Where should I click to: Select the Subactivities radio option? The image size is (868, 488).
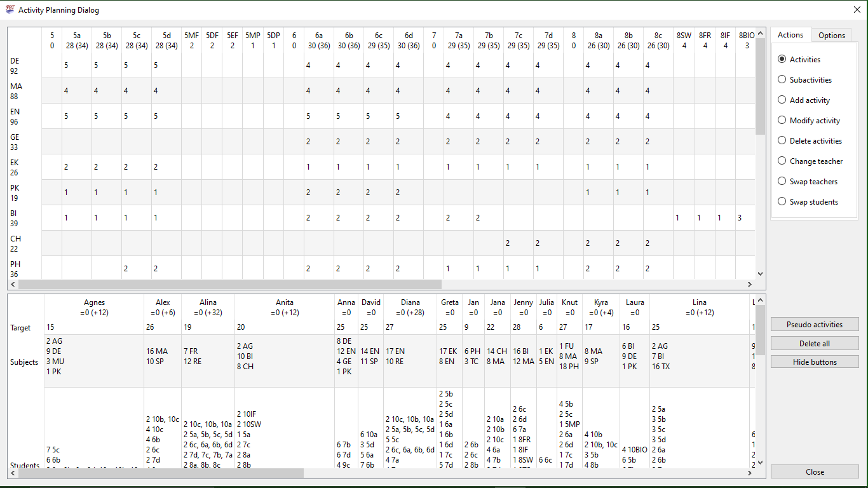click(x=804, y=80)
